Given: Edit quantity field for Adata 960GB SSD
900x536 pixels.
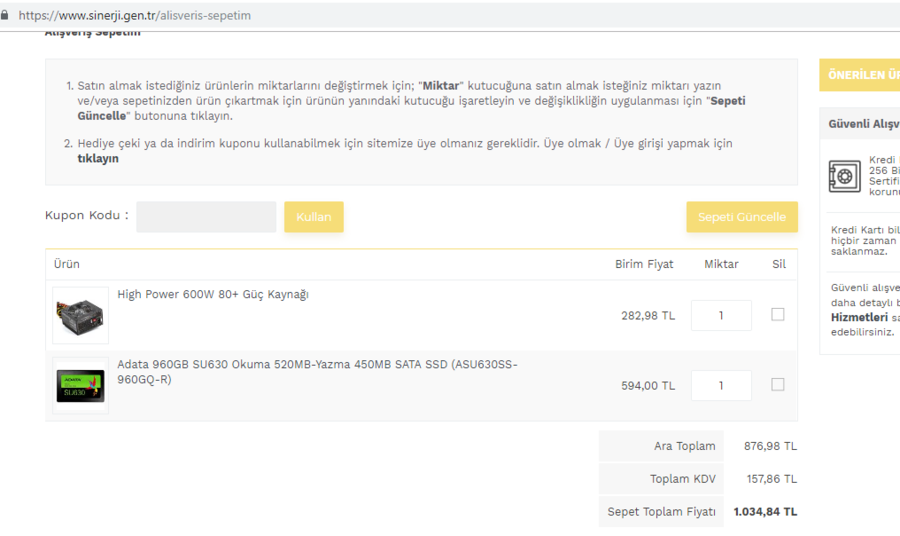Looking at the screenshot, I should coord(721,386).
